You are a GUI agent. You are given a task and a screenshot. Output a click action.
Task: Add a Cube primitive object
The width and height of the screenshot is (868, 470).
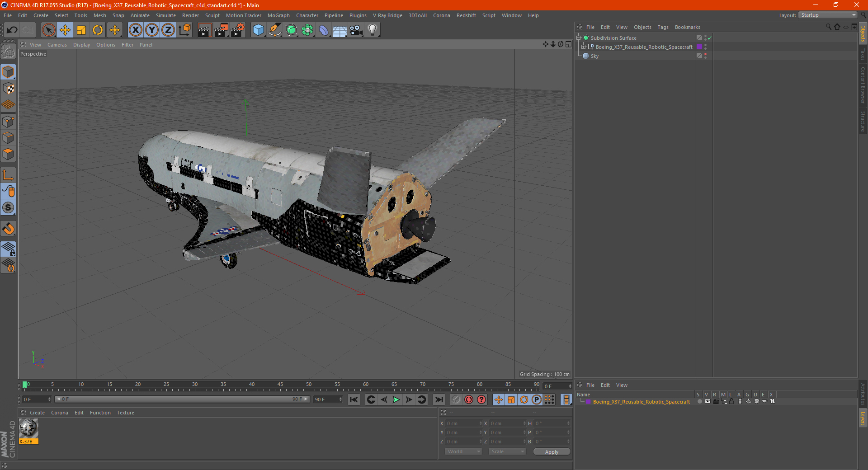click(x=258, y=30)
